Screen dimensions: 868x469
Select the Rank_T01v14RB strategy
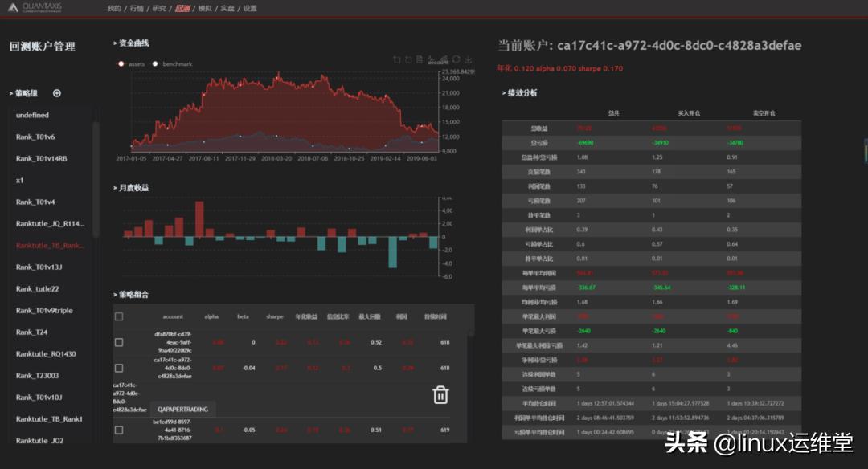pyautogui.click(x=42, y=158)
